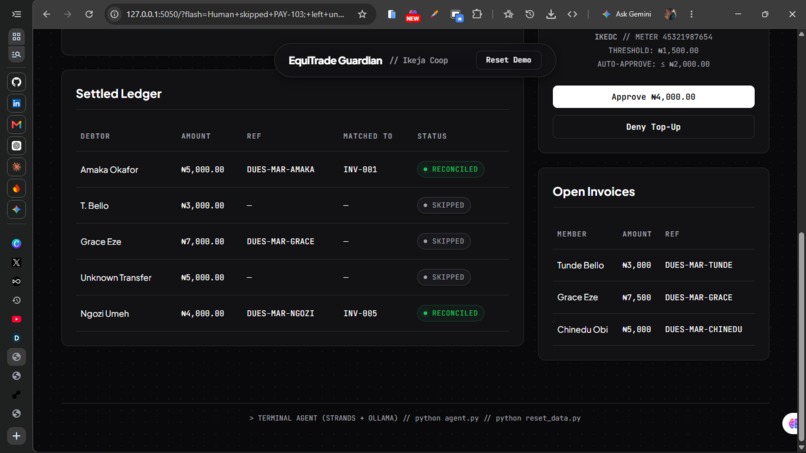
Task: Click the browser Forward arrow
Action: (x=68, y=14)
